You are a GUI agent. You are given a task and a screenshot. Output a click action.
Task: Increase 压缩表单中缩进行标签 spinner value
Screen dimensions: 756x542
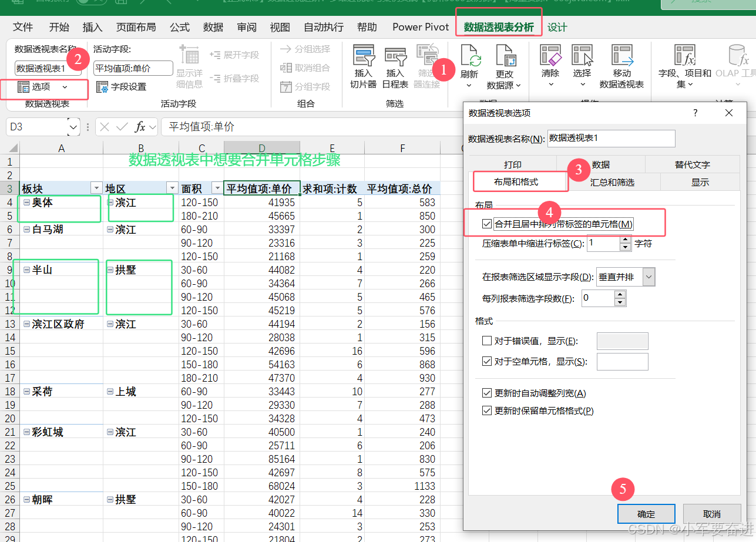tap(626, 239)
